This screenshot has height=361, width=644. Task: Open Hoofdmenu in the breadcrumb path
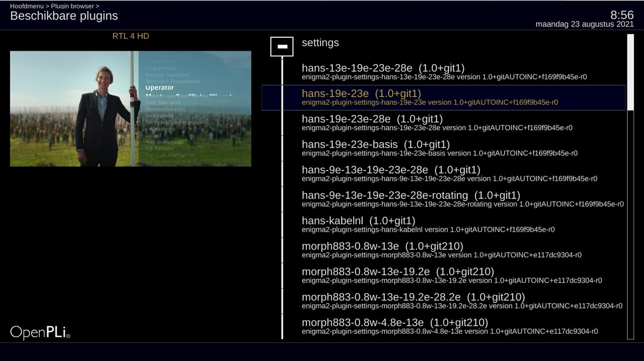click(27, 6)
